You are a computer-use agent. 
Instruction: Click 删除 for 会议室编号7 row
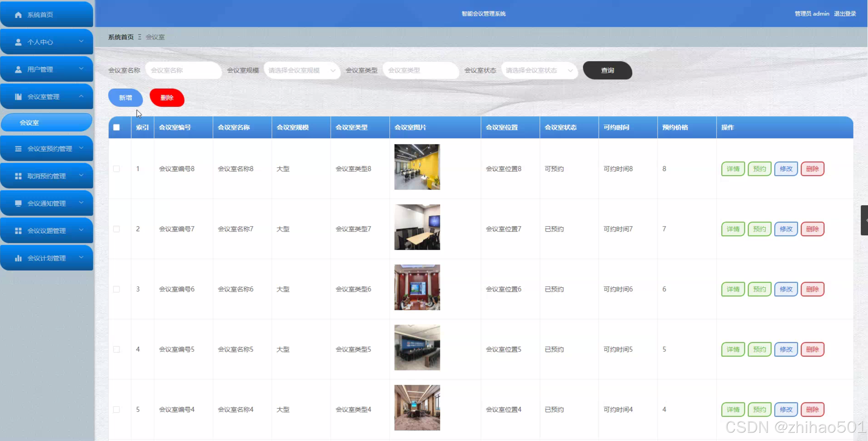click(813, 229)
